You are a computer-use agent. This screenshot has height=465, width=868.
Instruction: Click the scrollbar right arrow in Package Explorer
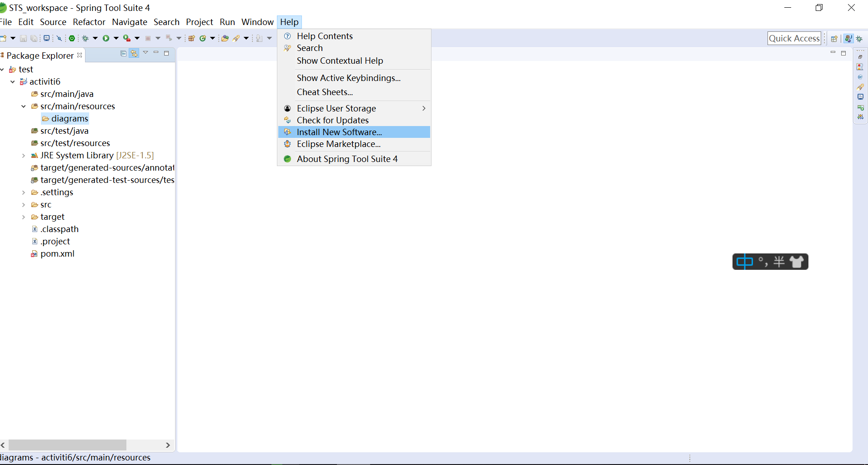click(168, 445)
